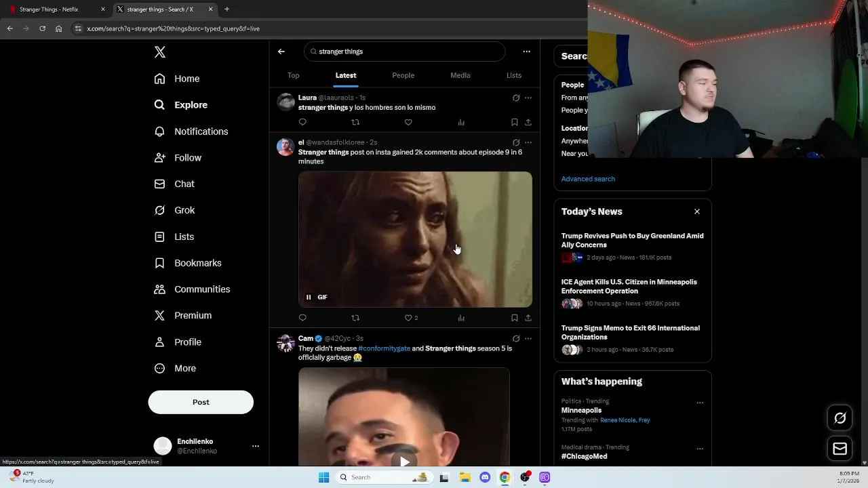
Task: Click Grok icon on Laura's post
Action: (516, 98)
